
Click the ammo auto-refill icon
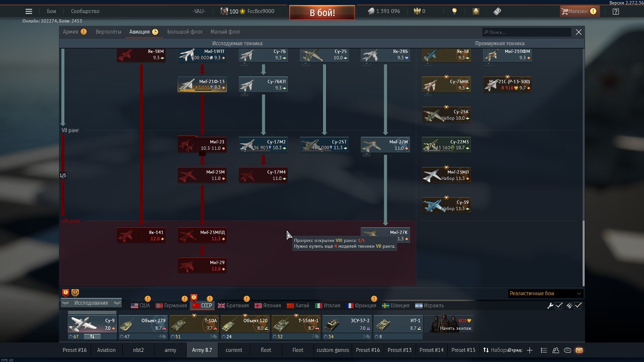click(570, 306)
